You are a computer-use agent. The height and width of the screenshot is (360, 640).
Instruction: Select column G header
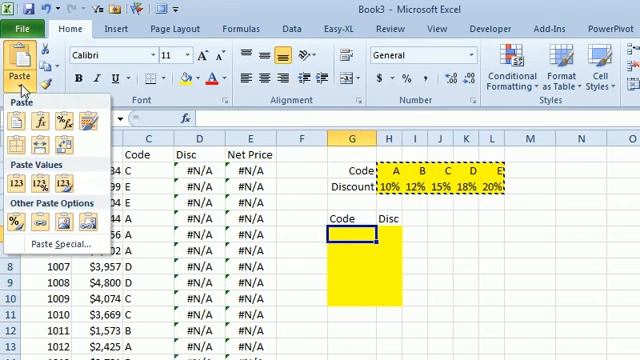tap(352, 139)
